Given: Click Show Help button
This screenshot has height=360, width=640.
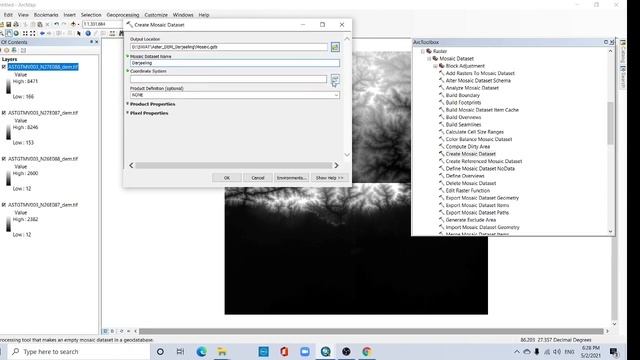Looking at the screenshot, I should (329, 178).
